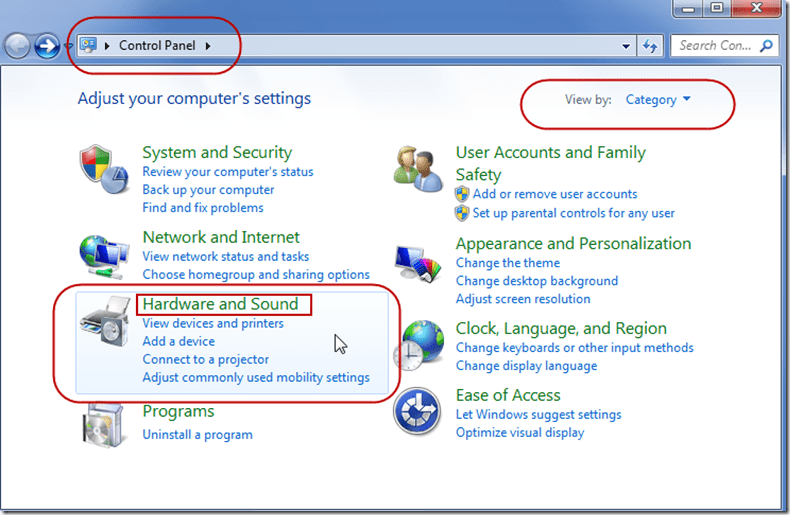This screenshot has width=790, height=515.
Task: Select Change display language link
Action: click(526, 366)
